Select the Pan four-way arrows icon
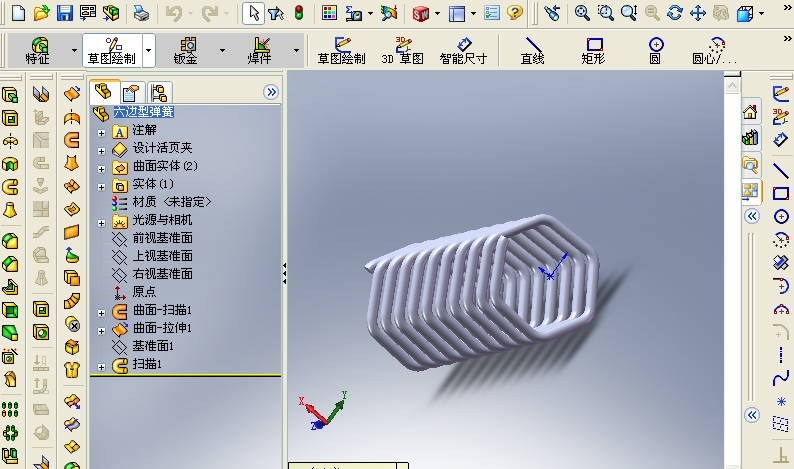The height and width of the screenshot is (469, 794). (x=698, y=13)
